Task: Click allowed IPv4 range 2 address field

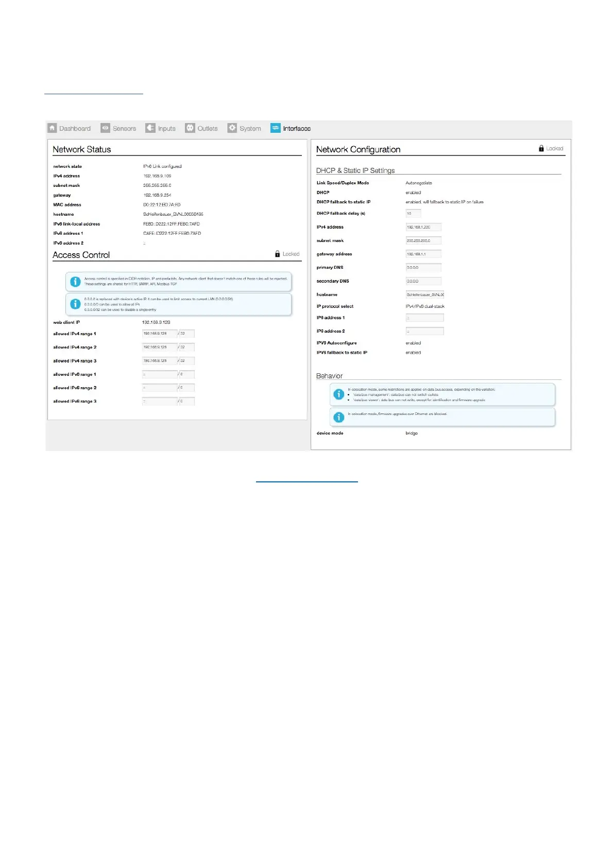Action: pos(160,347)
